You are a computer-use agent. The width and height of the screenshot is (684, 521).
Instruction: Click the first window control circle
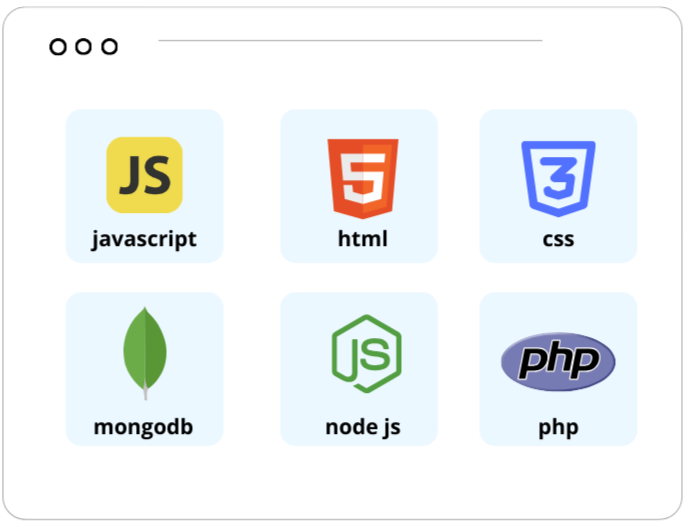[x=58, y=47]
